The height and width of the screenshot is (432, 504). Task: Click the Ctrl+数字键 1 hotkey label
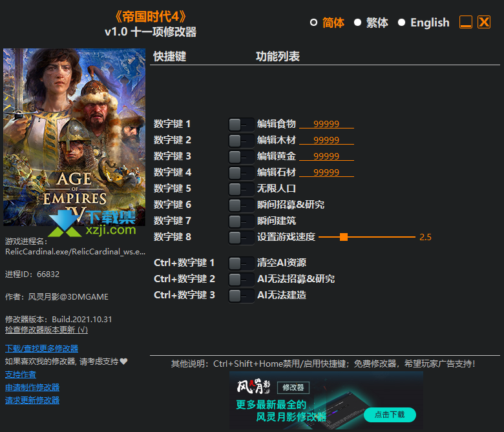point(184,263)
